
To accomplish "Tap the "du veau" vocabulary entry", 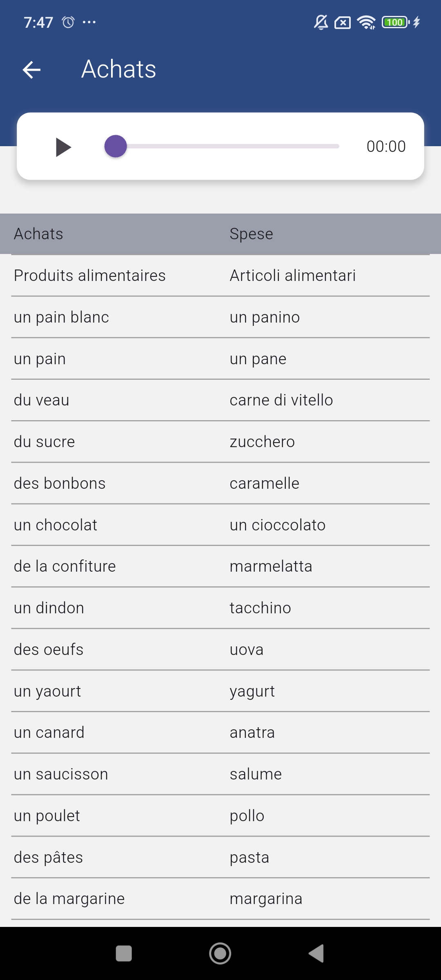I will [x=42, y=400].
